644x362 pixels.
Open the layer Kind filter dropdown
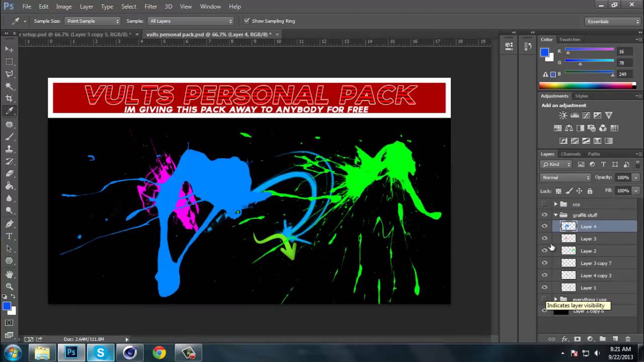556,164
